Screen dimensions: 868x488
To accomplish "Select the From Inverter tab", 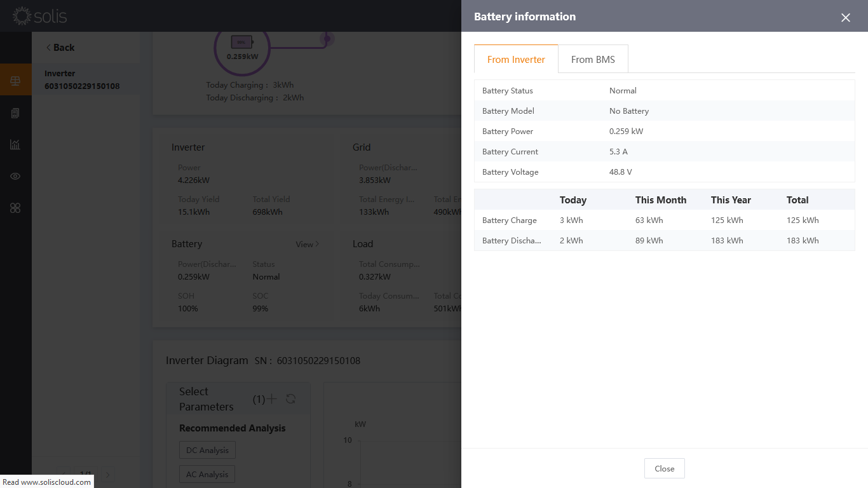I will coord(516,59).
